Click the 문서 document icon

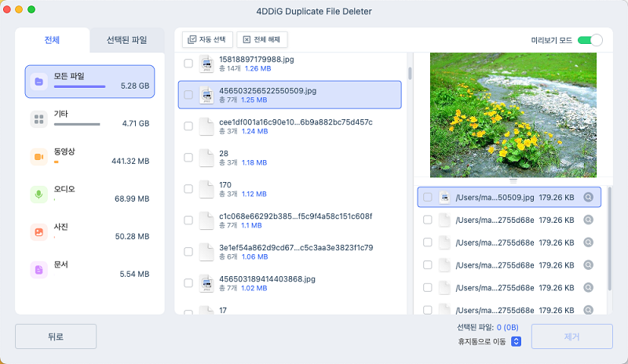point(38,270)
